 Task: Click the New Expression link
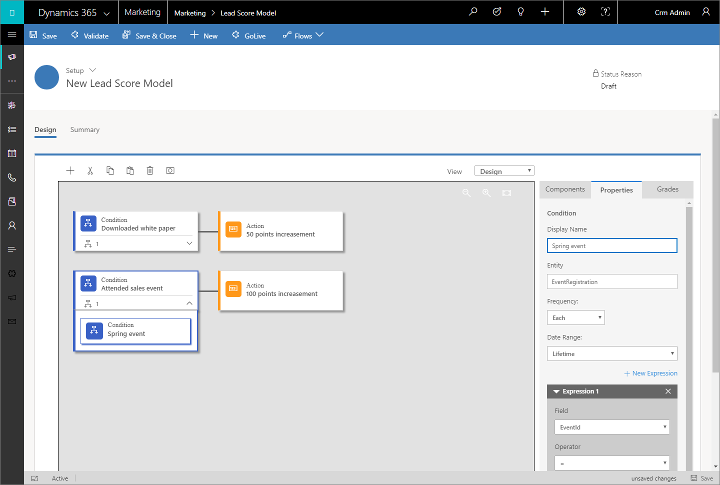(x=651, y=373)
